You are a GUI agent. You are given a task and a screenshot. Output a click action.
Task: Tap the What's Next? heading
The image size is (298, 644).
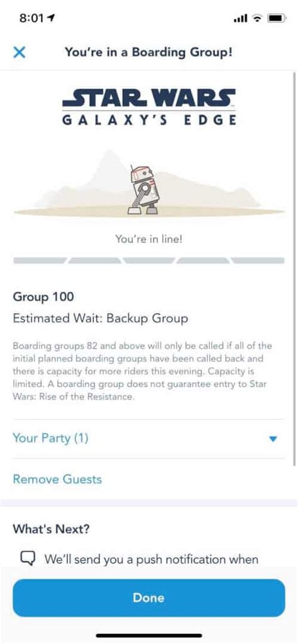click(51, 529)
